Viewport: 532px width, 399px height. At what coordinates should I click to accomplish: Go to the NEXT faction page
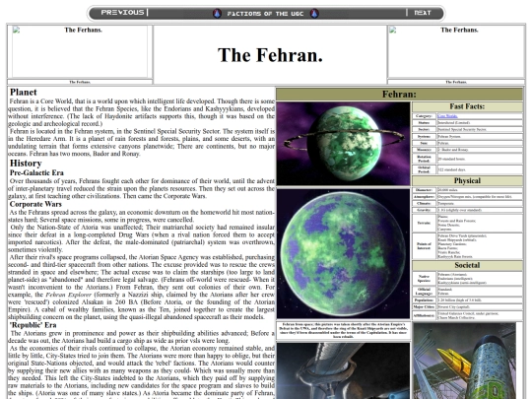(423, 13)
